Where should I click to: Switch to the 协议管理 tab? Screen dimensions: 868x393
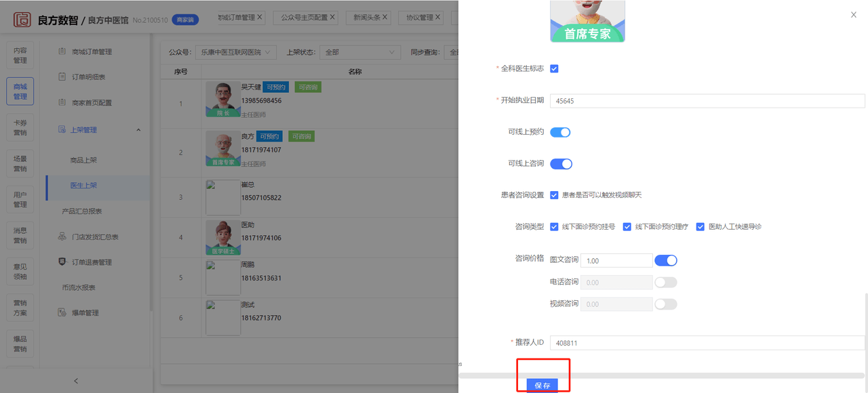tap(420, 18)
